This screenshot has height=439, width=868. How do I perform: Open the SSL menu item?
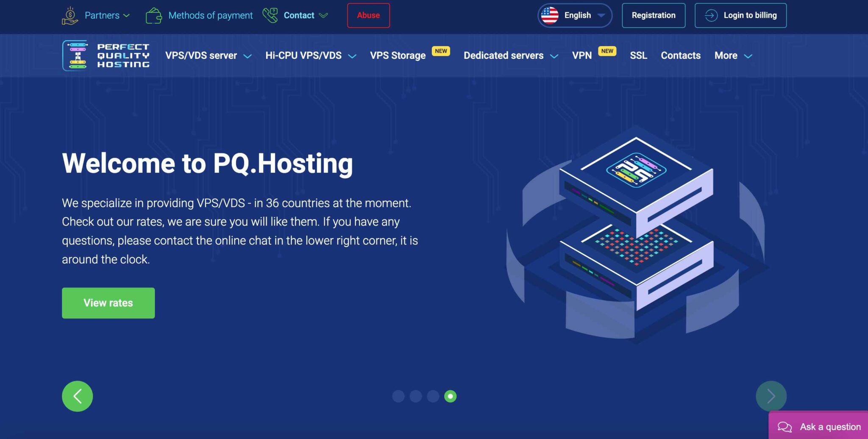(x=638, y=56)
